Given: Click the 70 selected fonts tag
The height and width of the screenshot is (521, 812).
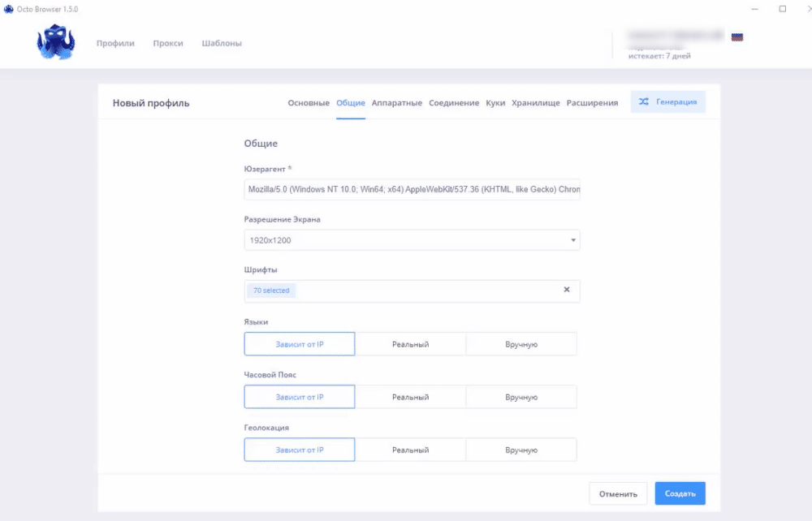Looking at the screenshot, I should 271,291.
